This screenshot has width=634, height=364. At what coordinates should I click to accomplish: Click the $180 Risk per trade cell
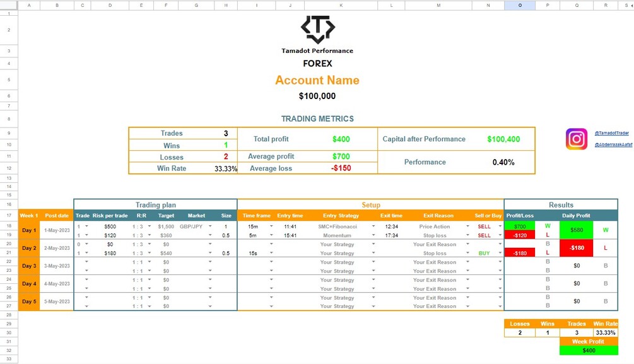point(110,253)
